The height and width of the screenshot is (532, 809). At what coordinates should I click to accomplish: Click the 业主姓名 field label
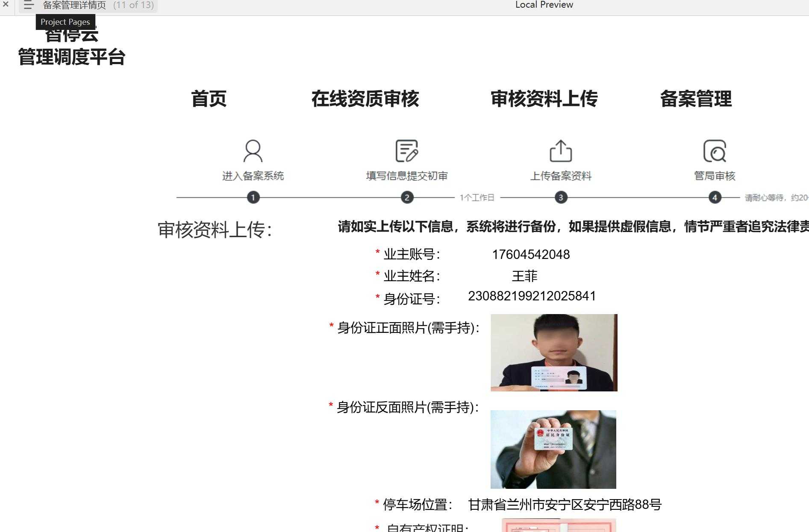(412, 276)
